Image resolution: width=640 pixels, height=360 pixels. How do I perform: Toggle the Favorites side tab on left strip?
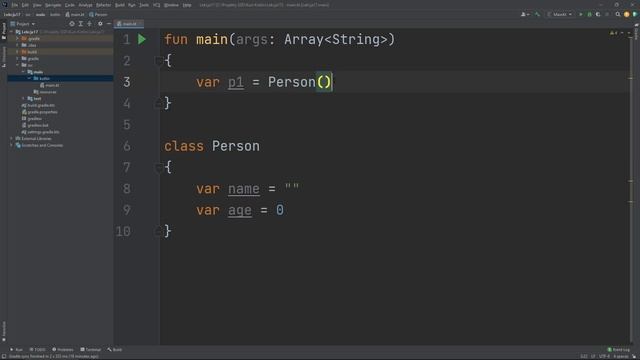coord(4,331)
